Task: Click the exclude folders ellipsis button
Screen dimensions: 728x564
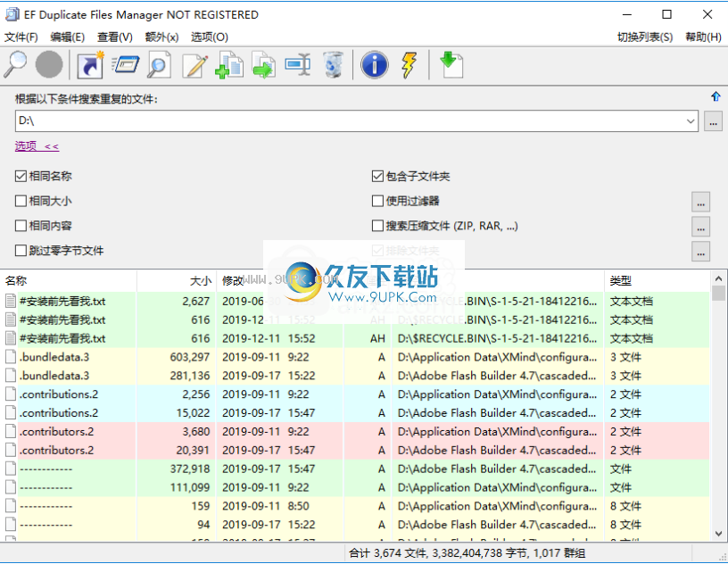Action: click(700, 251)
